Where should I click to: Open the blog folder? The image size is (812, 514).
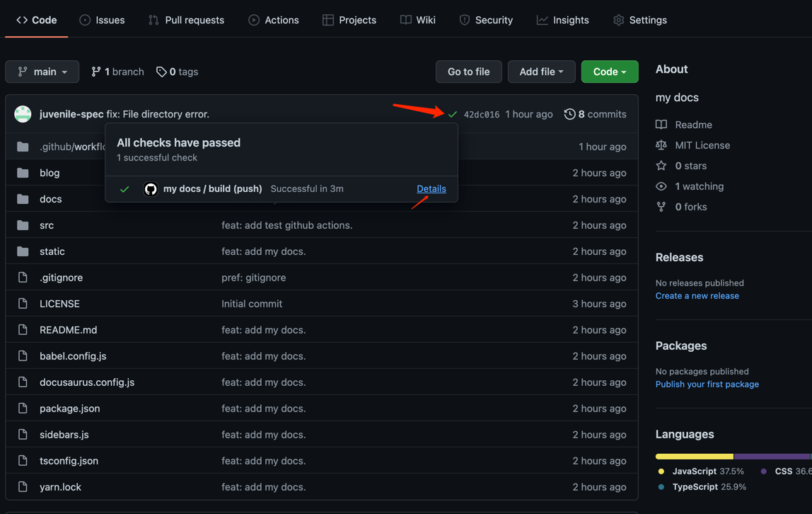click(x=50, y=173)
